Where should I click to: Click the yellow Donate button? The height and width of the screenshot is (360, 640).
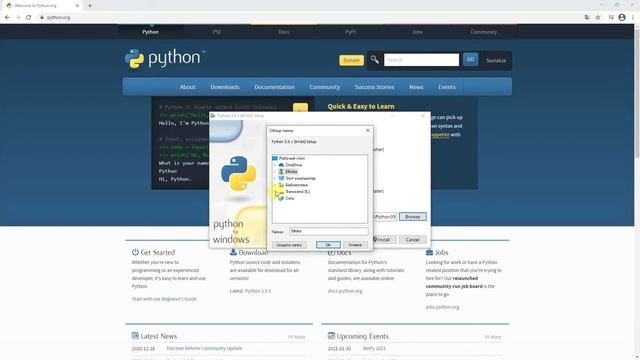point(351,60)
